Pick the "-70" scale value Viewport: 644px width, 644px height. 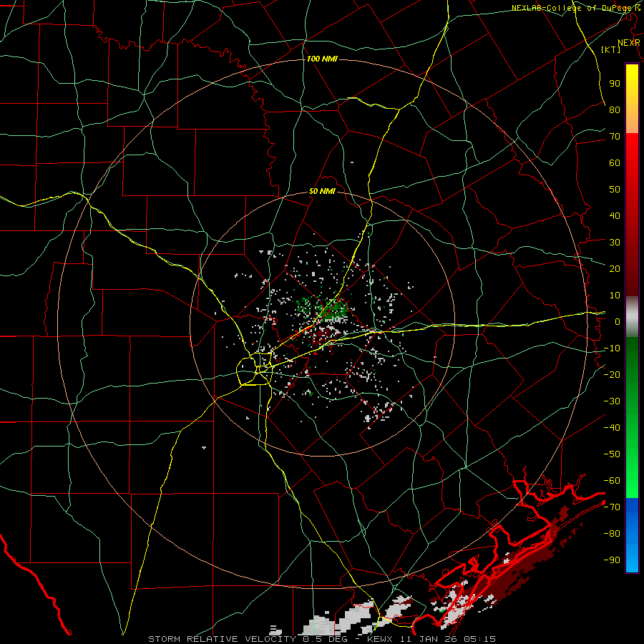[x=612, y=507]
